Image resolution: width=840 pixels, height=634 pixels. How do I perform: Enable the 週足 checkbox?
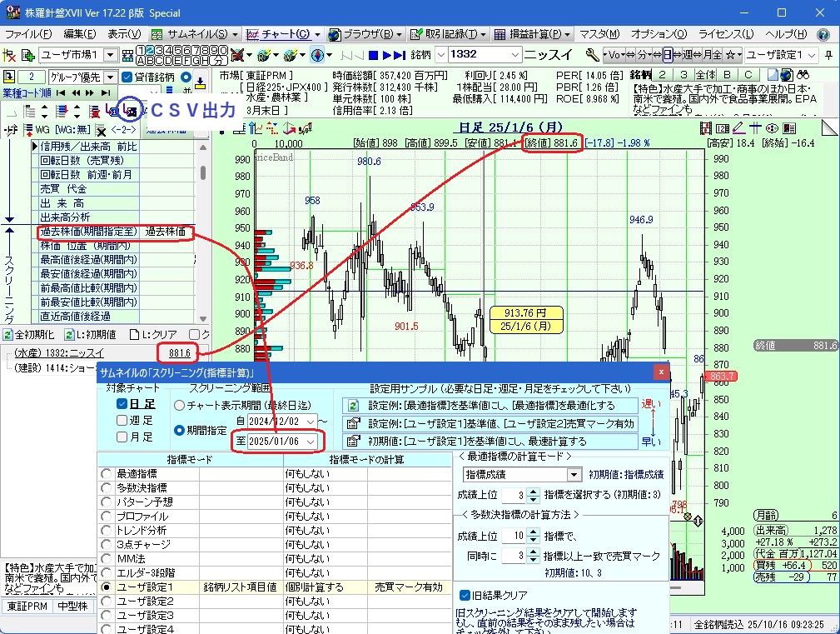pos(122,420)
